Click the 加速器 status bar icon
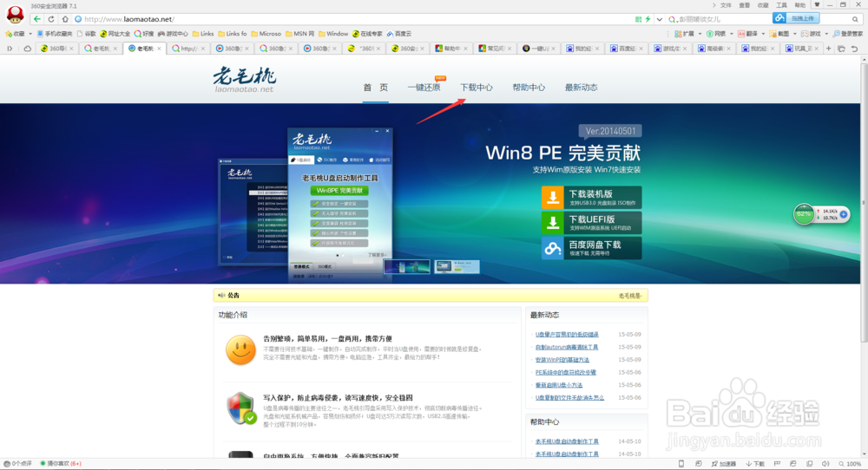Screen dimensions: 868x470 click(x=724, y=464)
